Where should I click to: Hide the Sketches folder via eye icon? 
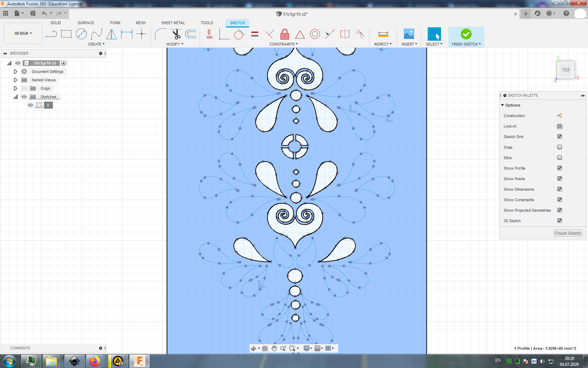[24, 97]
